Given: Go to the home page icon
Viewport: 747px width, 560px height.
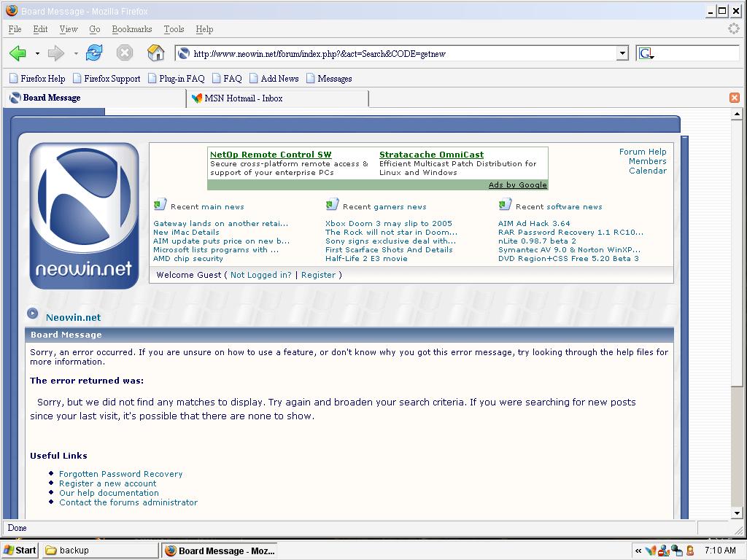Looking at the screenshot, I should coord(156,52).
